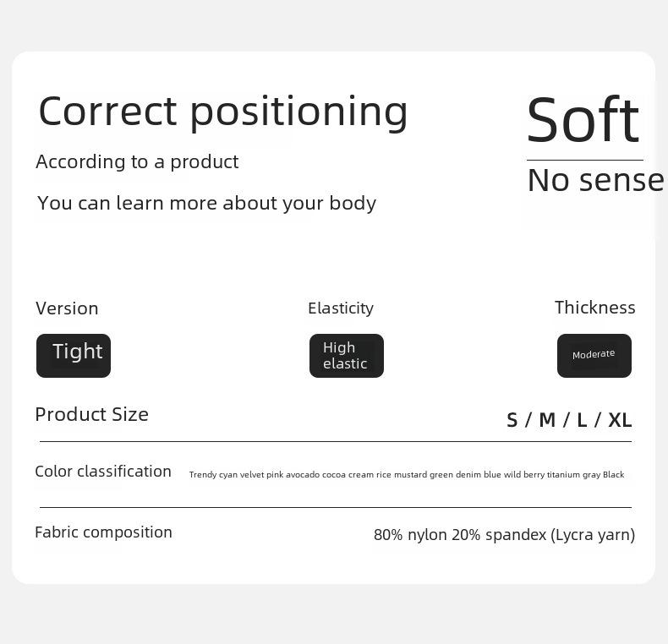This screenshot has height=644, width=668.
Task: Click the Soft heading text
Action: [x=583, y=119]
